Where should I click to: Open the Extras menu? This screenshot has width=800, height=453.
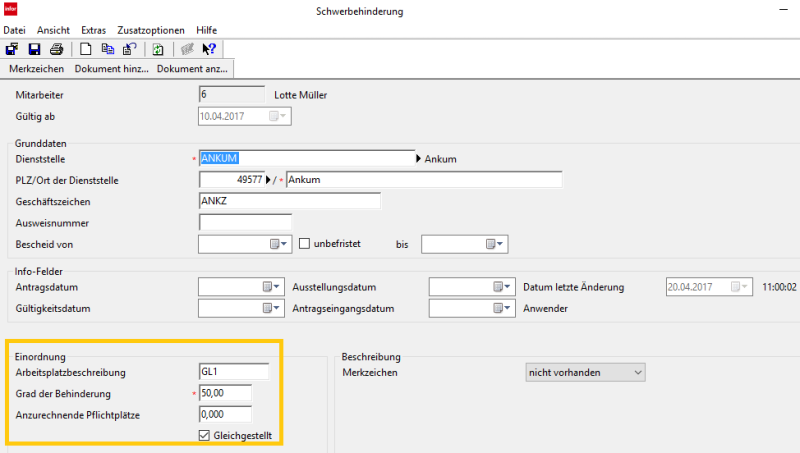93,30
